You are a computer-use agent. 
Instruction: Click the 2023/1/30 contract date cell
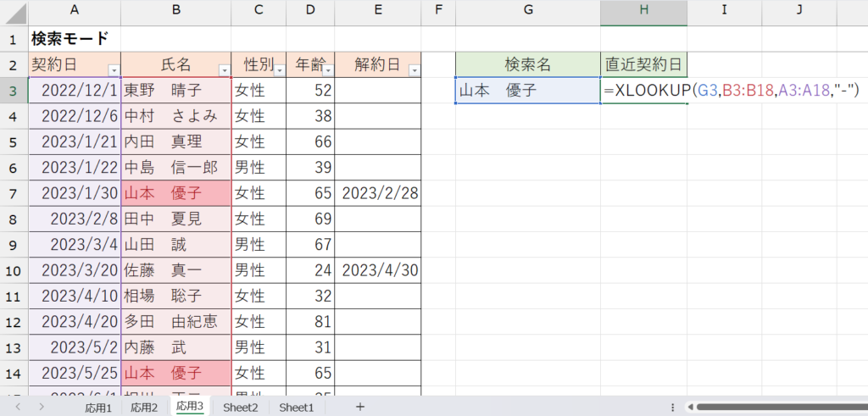(75, 193)
